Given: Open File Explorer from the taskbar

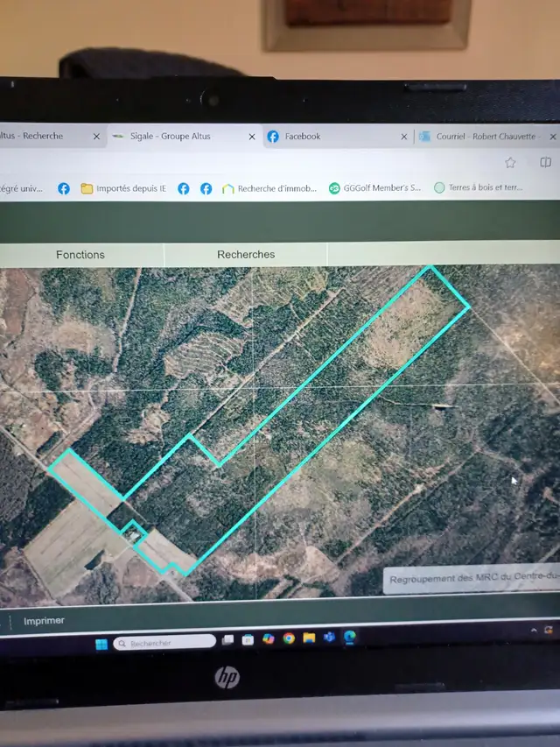Looking at the screenshot, I should [309, 638].
